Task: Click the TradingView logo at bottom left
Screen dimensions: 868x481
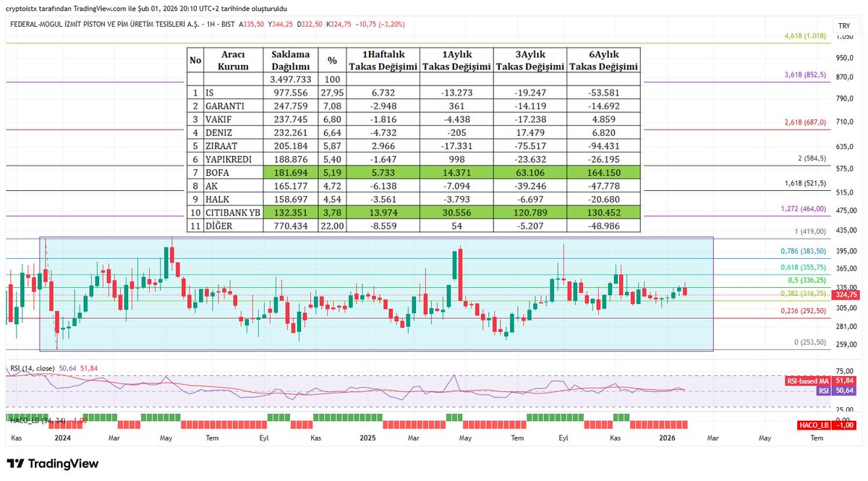Action: pyautogui.click(x=53, y=463)
